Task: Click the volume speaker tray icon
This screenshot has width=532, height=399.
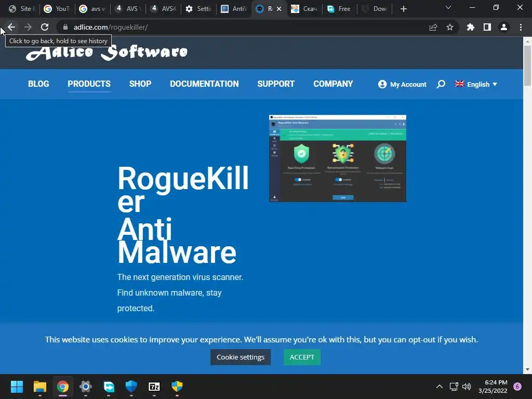Action: pyautogui.click(x=467, y=387)
